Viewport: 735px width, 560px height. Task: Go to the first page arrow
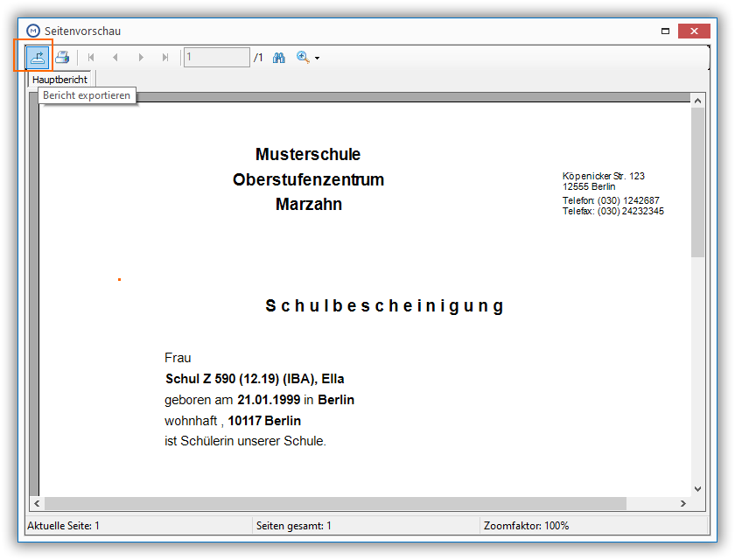click(91, 58)
